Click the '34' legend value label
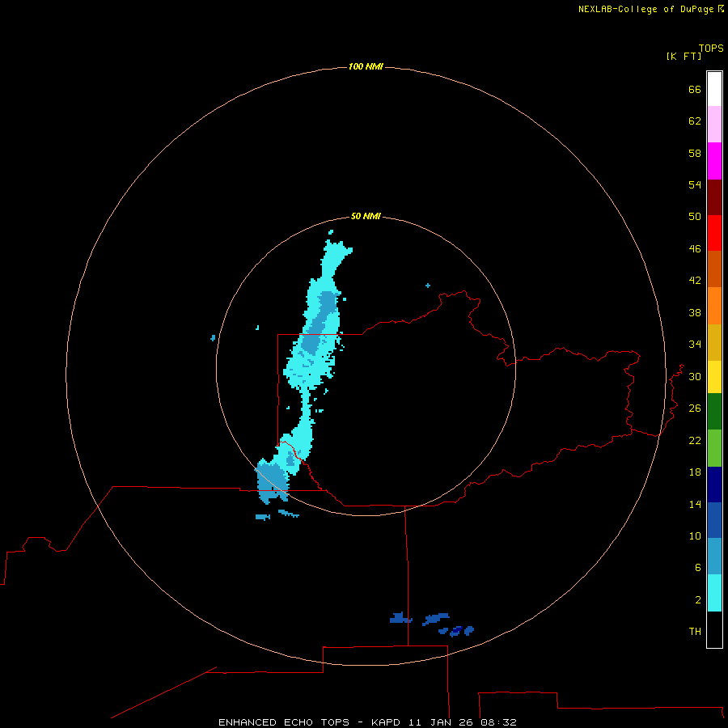The image size is (728, 728). click(695, 344)
